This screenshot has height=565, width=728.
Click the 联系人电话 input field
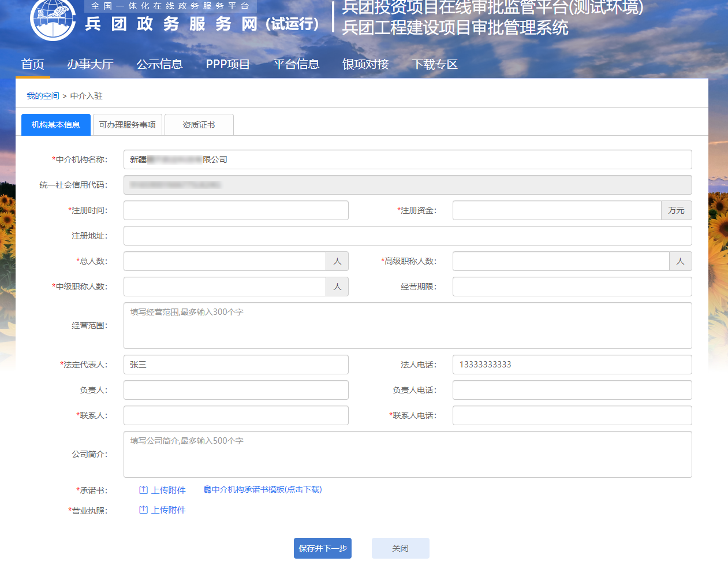(572, 415)
